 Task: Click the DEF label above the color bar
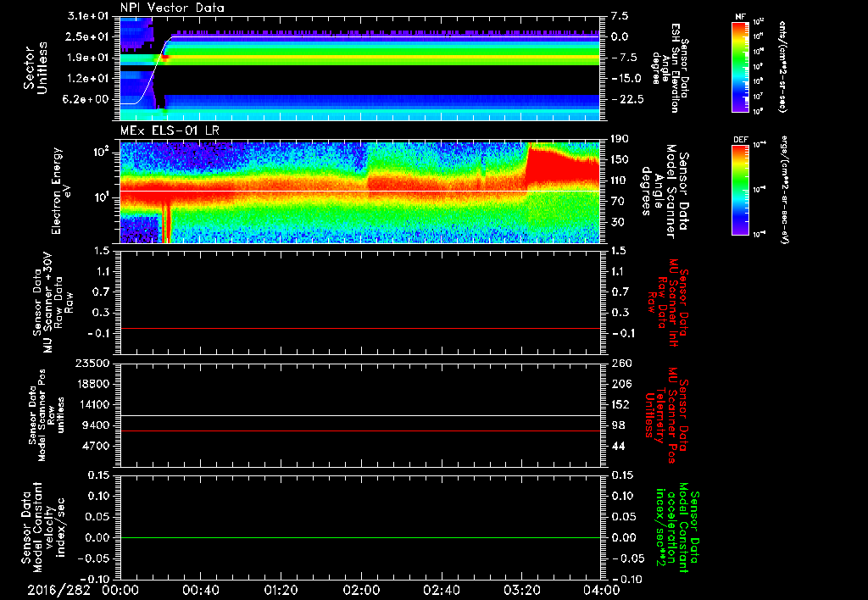[740, 140]
